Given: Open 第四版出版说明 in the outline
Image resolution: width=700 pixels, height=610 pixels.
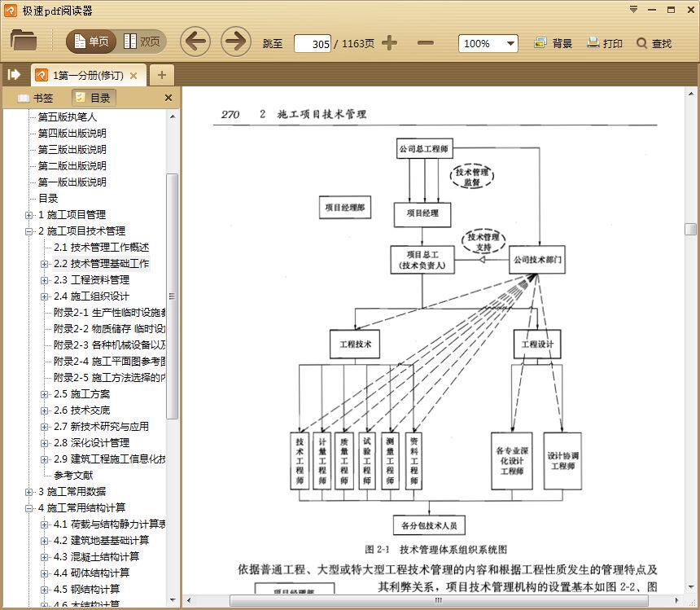Looking at the screenshot, I should (72, 133).
